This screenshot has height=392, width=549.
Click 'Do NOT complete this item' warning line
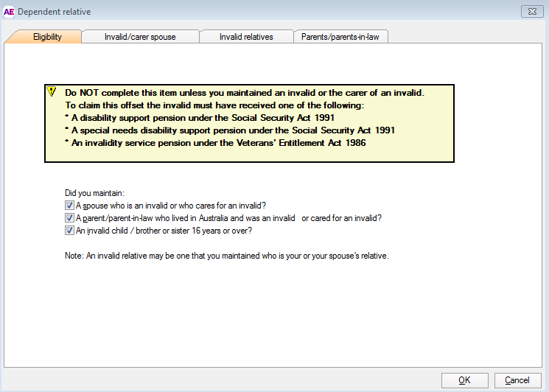(245, 93)
